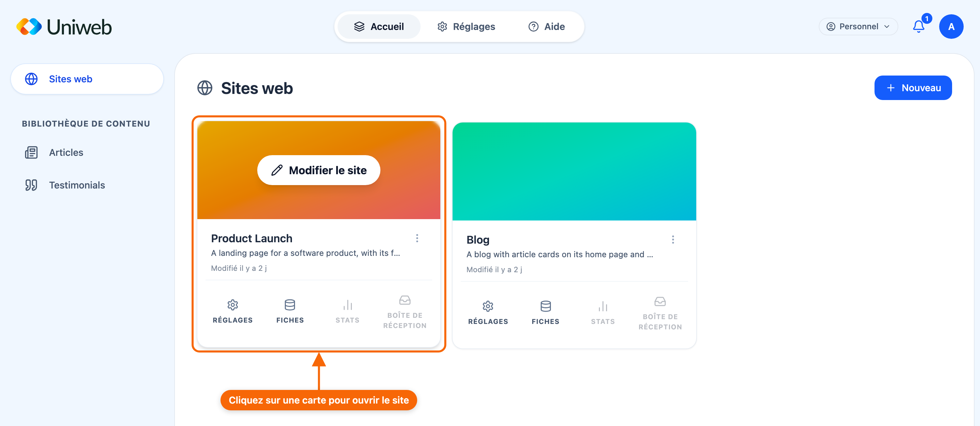Open Réglages on Product Launch card

coord(232,312)
